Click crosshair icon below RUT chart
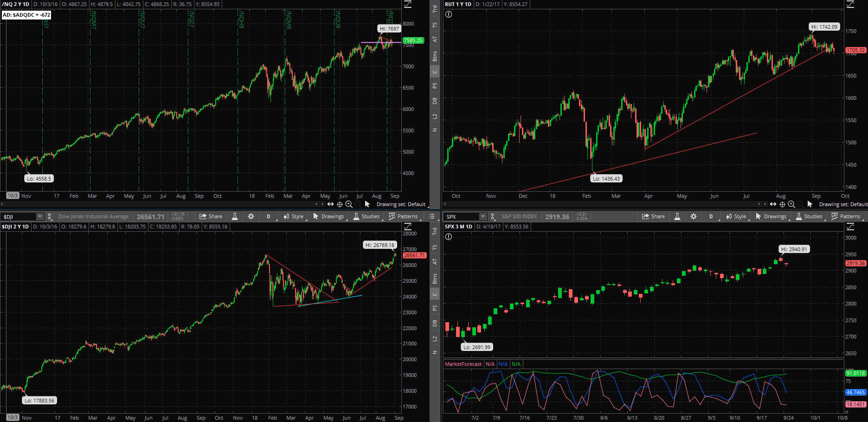Viewport: 868px width, 422px height. click(782, 204)
